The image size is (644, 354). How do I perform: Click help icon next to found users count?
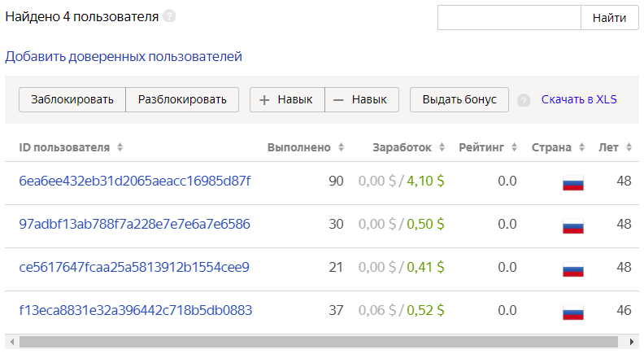pos(169,16)
